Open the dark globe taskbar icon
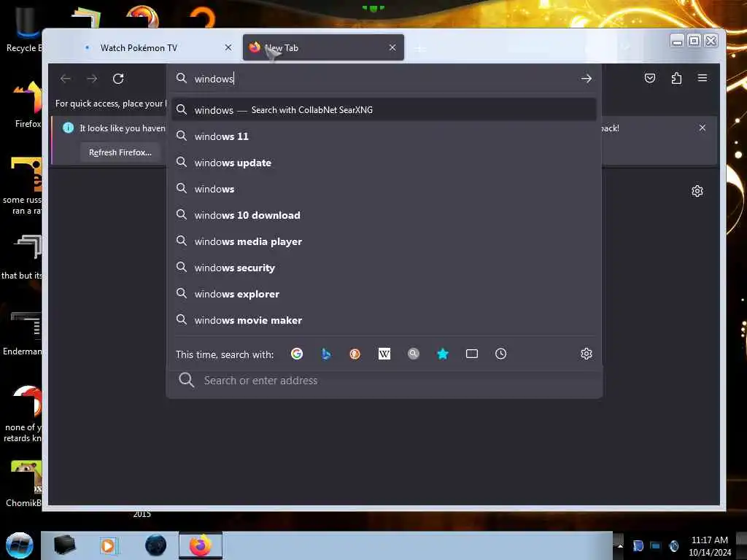747x560 pixels. coord(156,545)
